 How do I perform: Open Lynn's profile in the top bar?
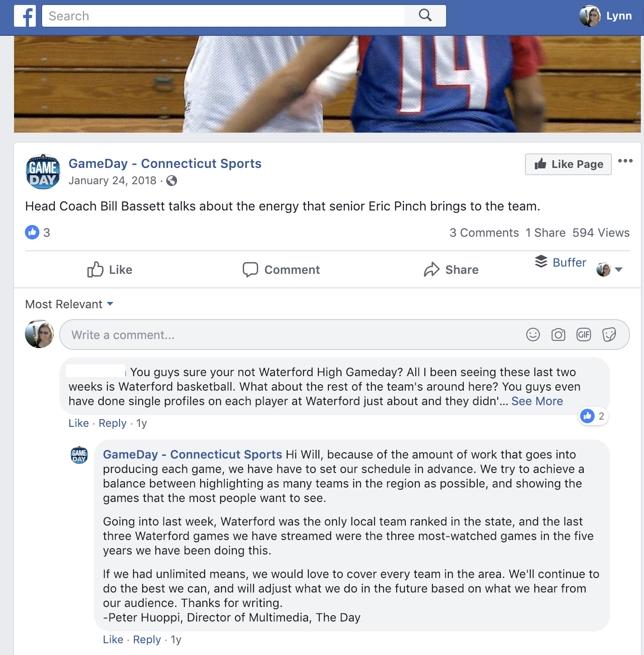(606, 16)
